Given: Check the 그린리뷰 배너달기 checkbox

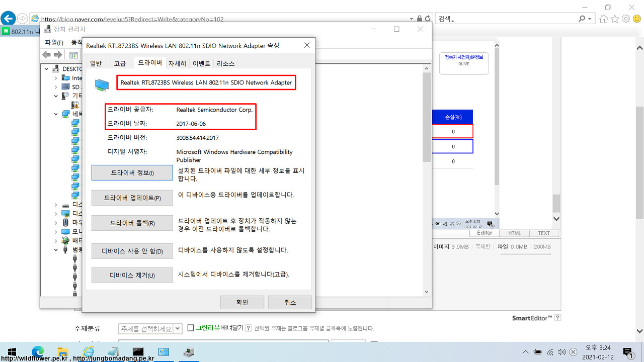Looking at the screenshot, I should tap(191, 328).
